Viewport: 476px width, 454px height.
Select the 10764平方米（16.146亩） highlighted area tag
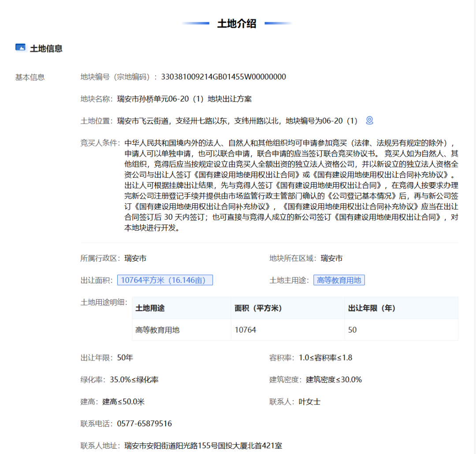pyautogui.click(x=165, y=280)
